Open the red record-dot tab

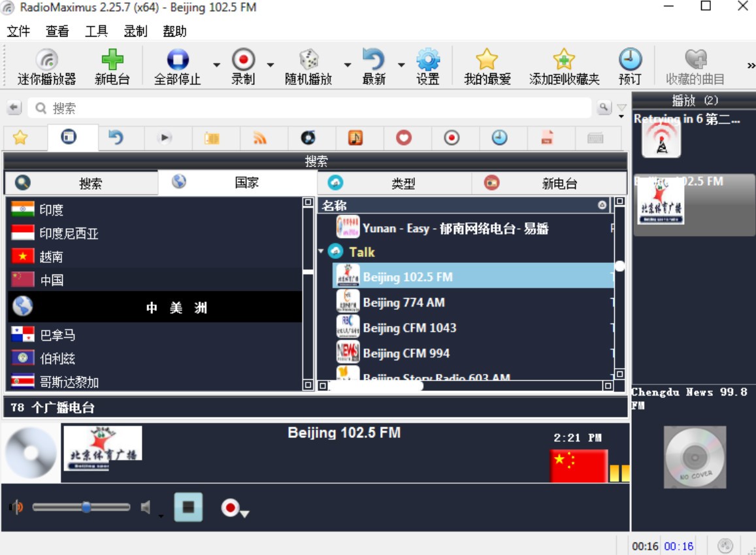[x=452, y=138]
